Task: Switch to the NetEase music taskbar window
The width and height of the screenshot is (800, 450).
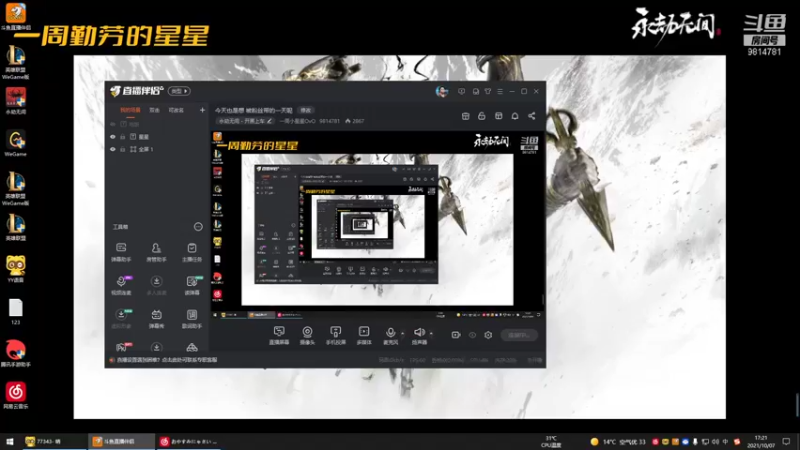Action: point(188,441)
